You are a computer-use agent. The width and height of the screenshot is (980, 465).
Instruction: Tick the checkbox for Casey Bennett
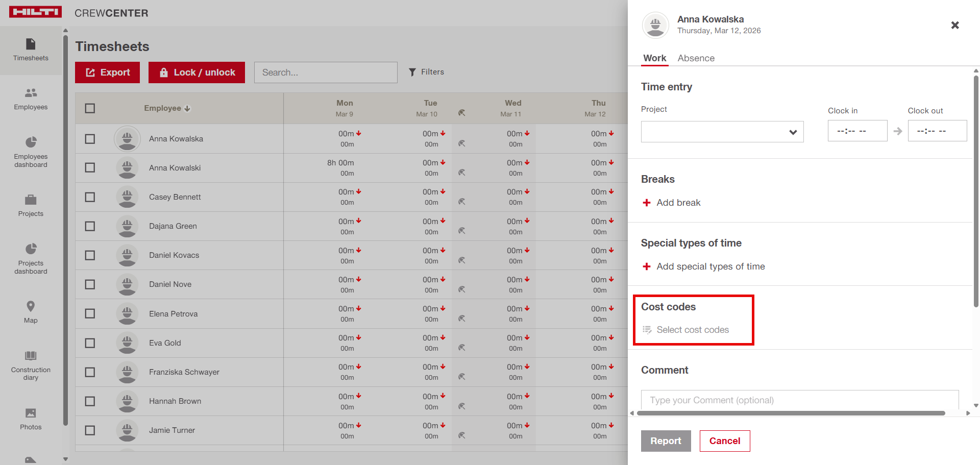(x=90, y=197)
